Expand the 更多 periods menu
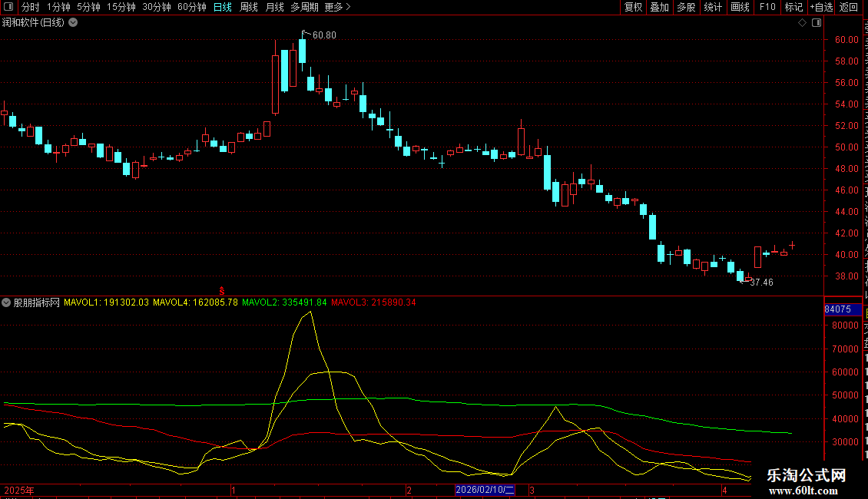This screenshot has height=499, width=868. click(337, 7)
